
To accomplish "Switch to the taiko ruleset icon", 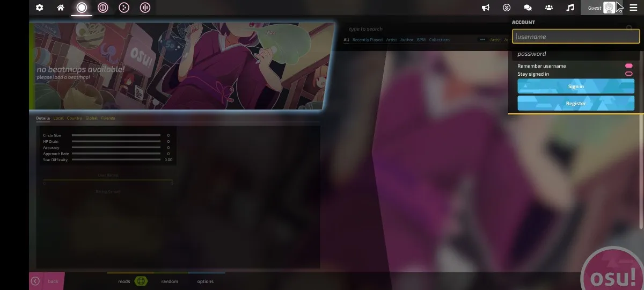I will [x=103, y=8].
